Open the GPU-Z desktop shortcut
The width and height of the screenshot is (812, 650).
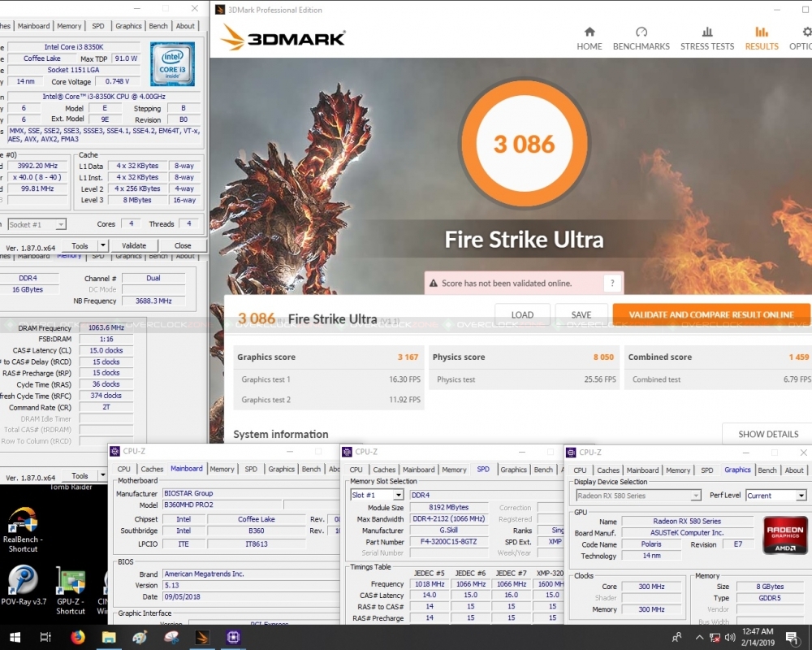point(71,591)
